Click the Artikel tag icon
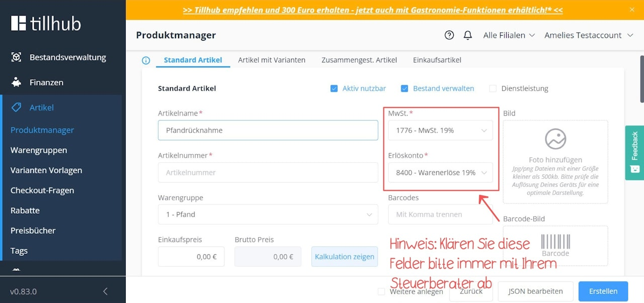This screenshot has width=644, height=303. [16, 108]
